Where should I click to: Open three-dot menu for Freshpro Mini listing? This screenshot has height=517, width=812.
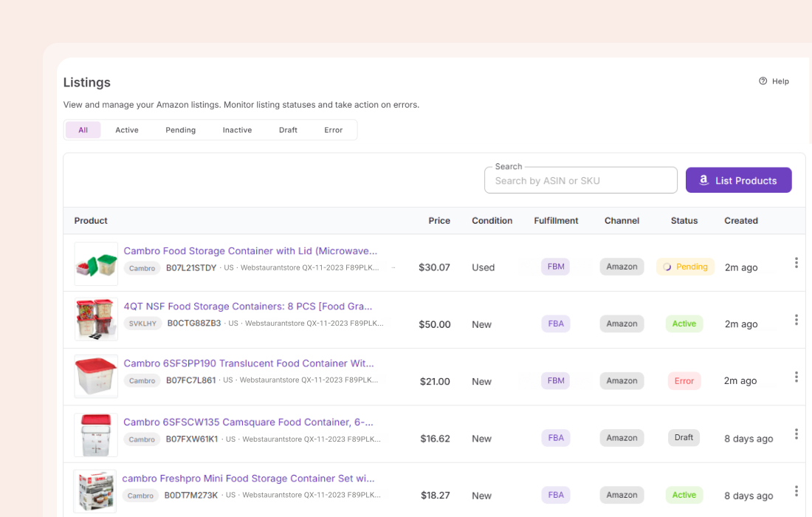796,490
